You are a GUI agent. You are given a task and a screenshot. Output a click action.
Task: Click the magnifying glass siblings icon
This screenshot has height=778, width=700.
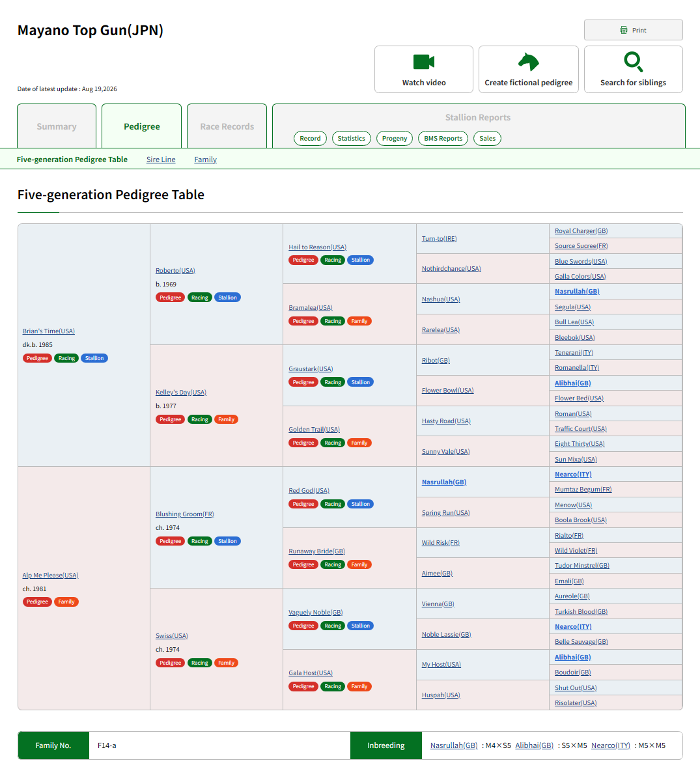tap(634, 62)
